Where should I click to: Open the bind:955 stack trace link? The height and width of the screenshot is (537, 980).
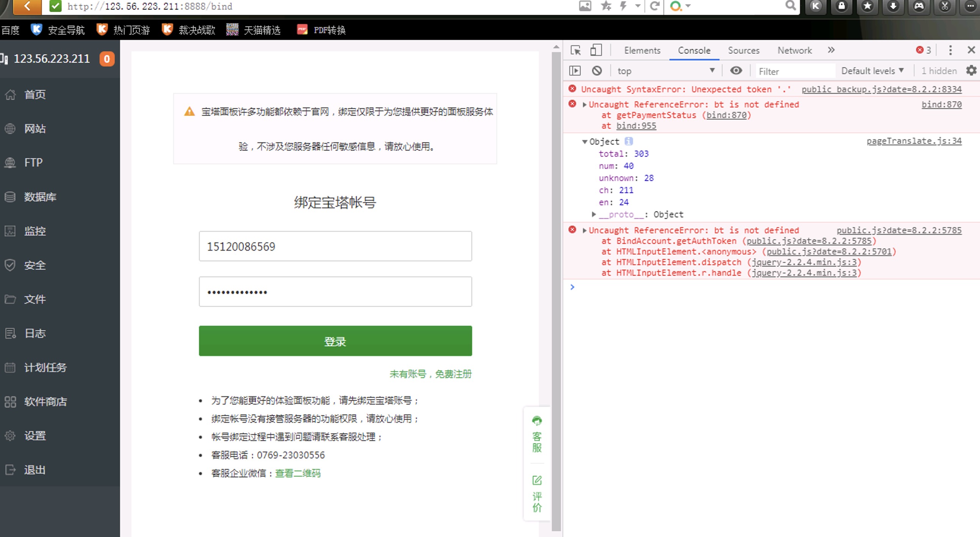[636, 126]
